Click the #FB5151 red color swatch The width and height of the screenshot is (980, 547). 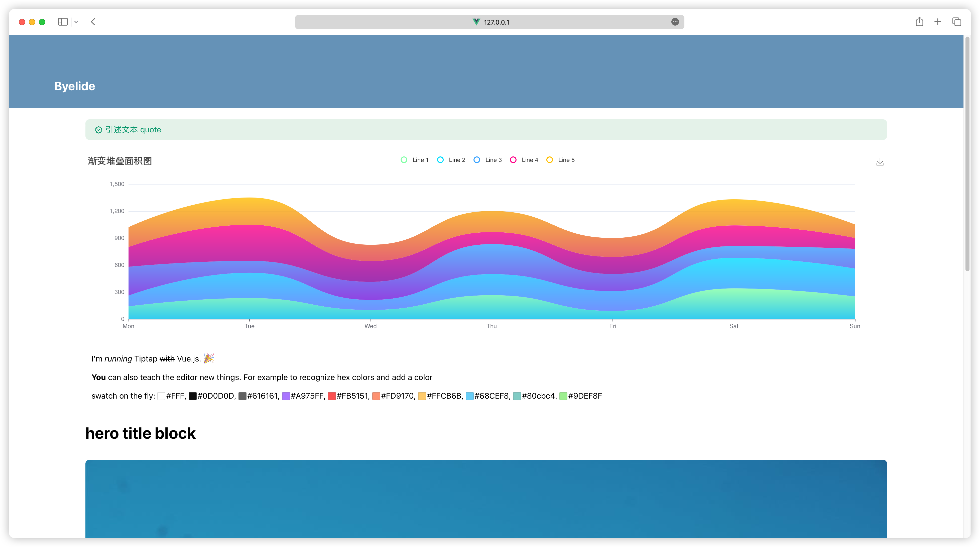[x=332, y=396]
